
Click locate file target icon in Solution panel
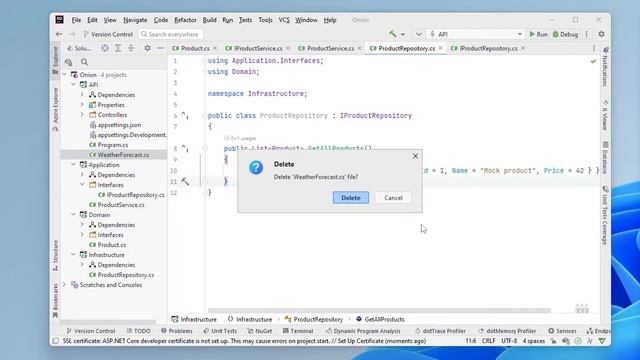point(105,48)
